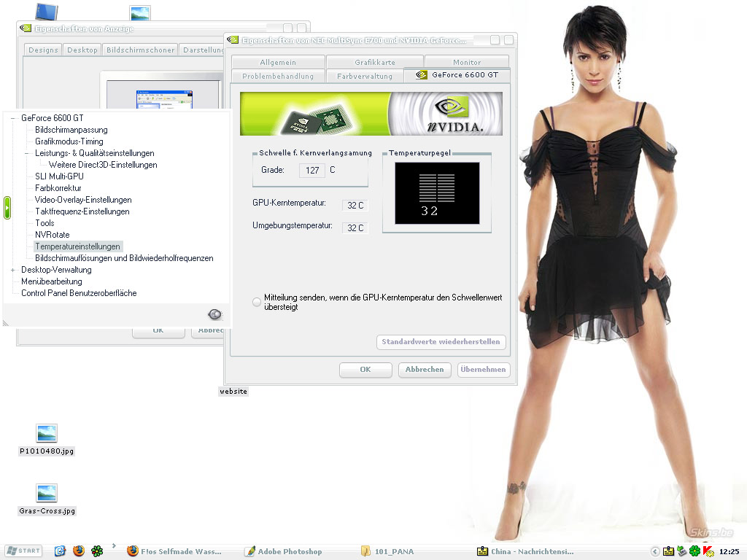Click Standardwerte wiederherstellen button
The width and height of the screenshot is (747, 560).
point(441,342)
